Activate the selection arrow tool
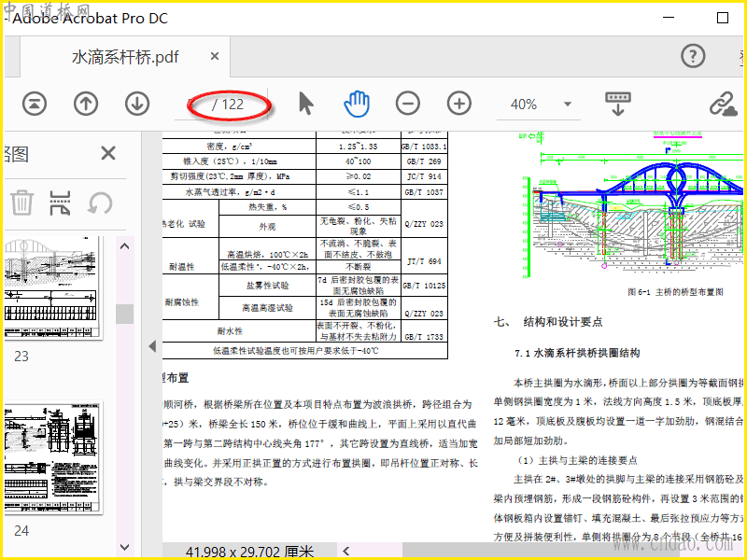 click(306, 104)
